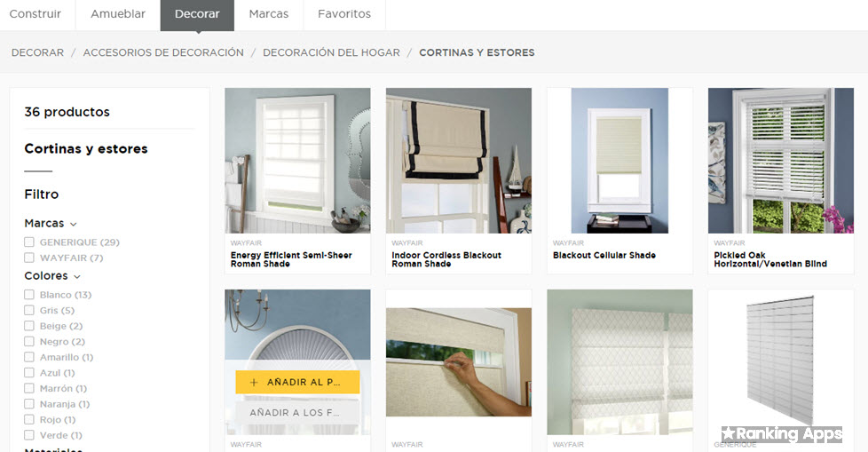Viewport: 868px width, 452px height.
Task: Navigate to Decoración del Hogar breadcrumb
Action: (x=331, y=52)
